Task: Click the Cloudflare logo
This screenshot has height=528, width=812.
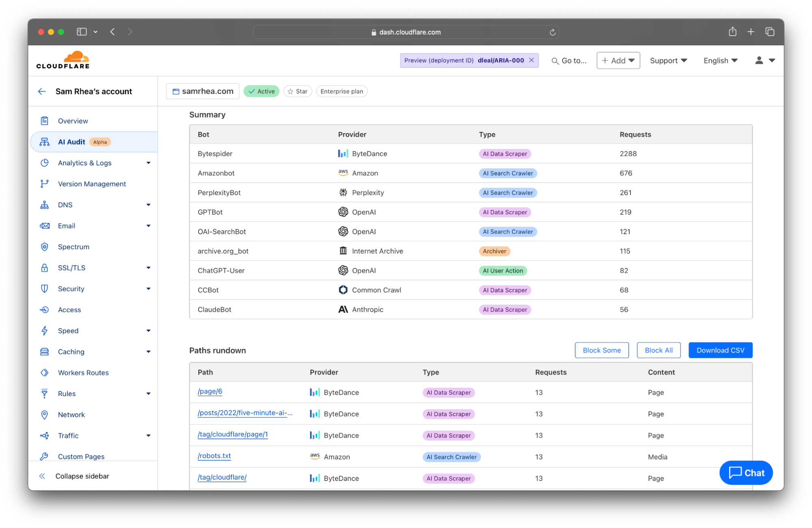Action: point(63,59)
